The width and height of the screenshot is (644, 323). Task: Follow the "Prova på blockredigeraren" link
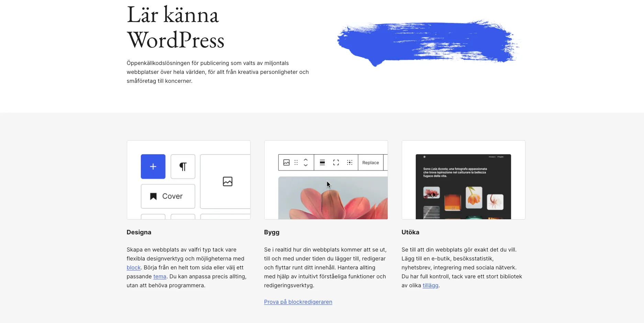tap(298, 302)
